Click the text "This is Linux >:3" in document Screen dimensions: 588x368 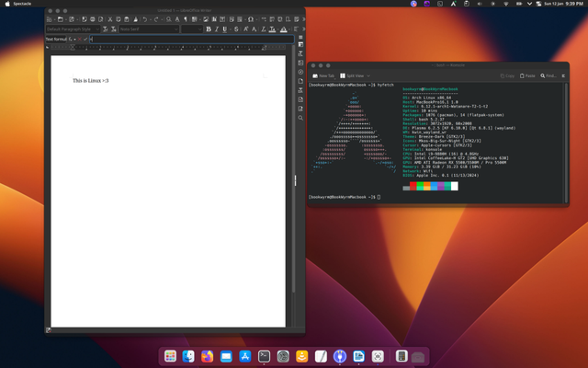pos(91,81)
